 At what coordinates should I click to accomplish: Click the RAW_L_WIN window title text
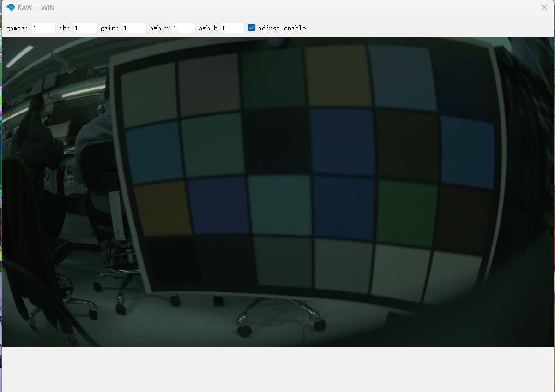click(36, 8)
